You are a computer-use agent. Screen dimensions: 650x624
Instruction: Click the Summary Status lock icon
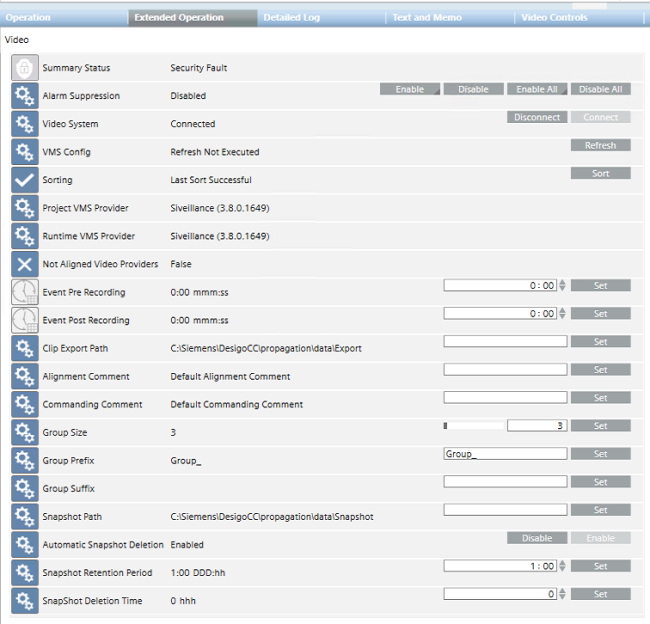(x=25, y=68)
